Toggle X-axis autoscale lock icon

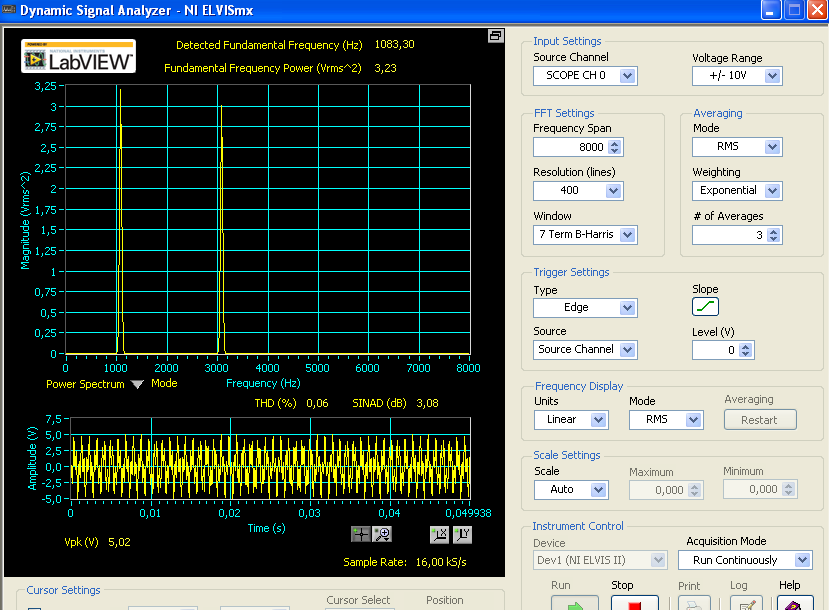[439, 534]
